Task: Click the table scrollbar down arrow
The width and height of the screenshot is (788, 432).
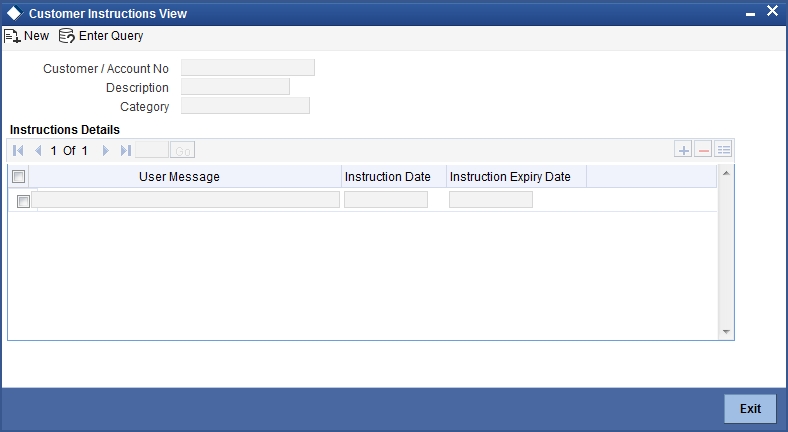Action: point(726,332)
